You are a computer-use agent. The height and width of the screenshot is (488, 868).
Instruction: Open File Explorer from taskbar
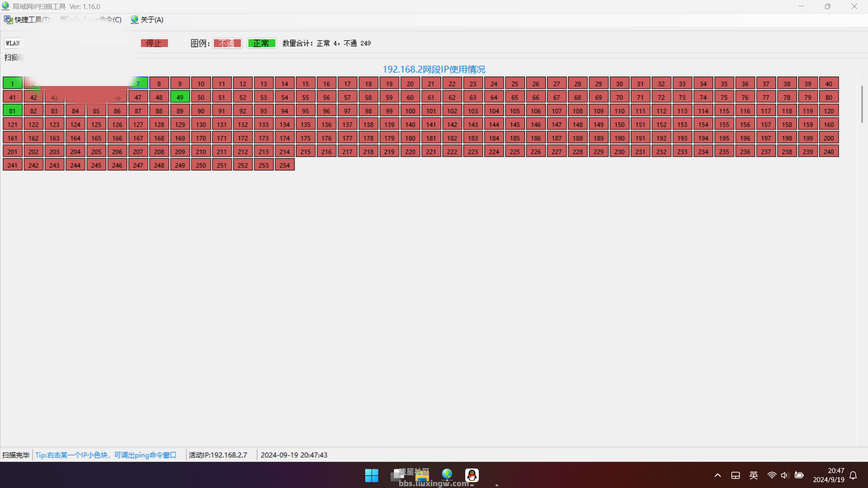pyautogui.click(x=422, y=475)
